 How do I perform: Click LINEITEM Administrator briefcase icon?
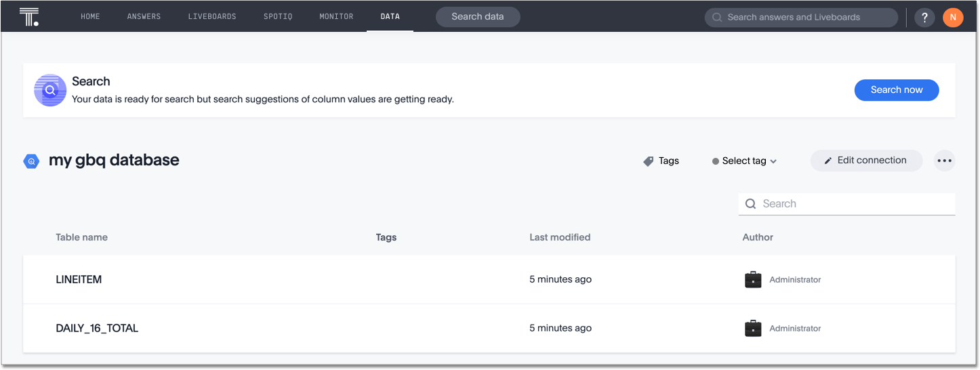tap(753, 280)
